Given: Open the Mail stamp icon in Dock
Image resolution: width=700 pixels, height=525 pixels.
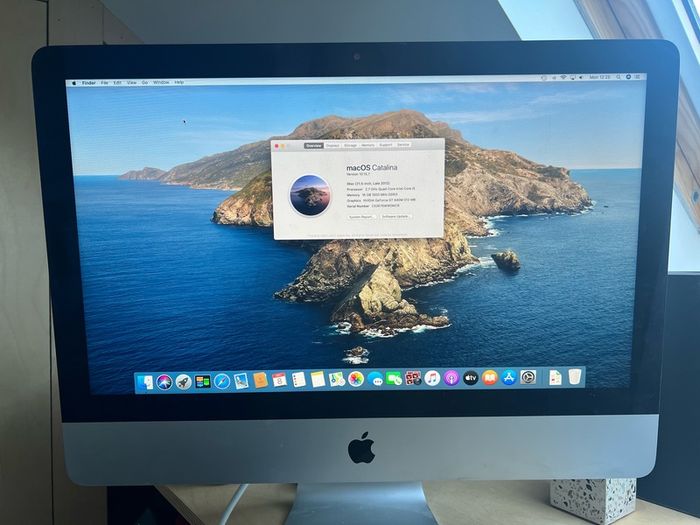Looking at the screenshot, I should pyautogui.click(x=241, y=381).
